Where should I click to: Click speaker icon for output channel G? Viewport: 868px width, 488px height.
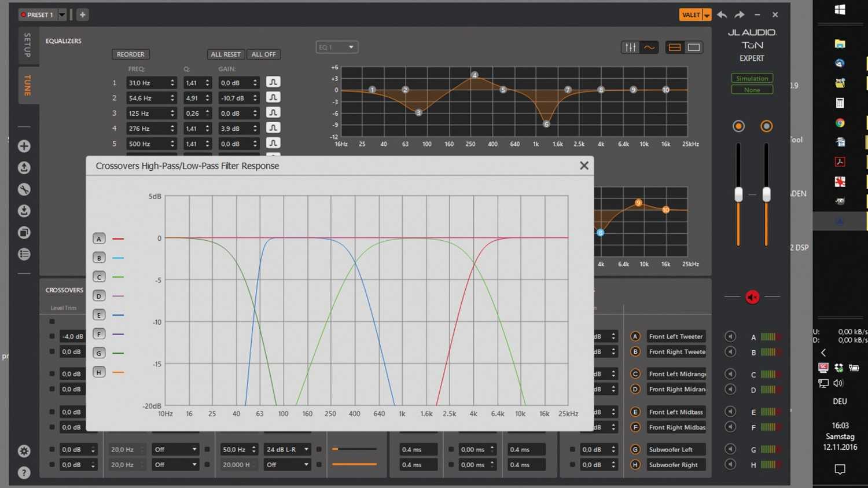point(730,449)
